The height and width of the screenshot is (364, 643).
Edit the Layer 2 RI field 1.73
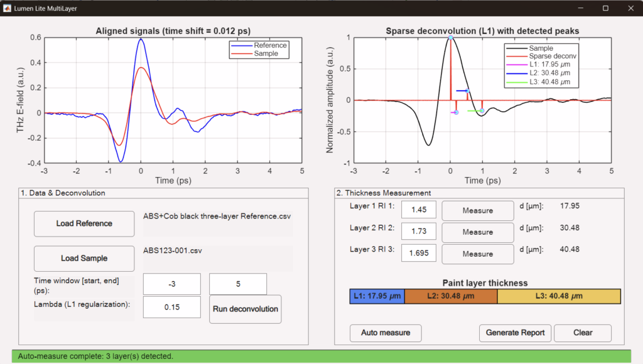[x=419, y=231]
